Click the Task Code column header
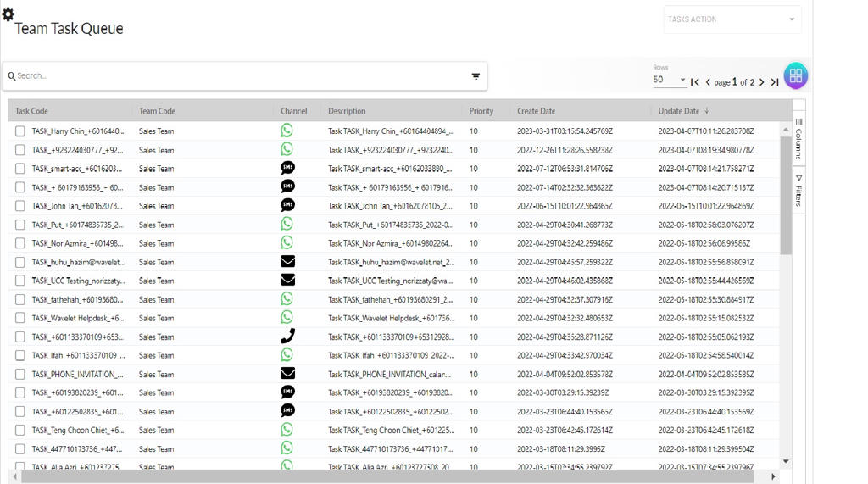 (31, 111)
